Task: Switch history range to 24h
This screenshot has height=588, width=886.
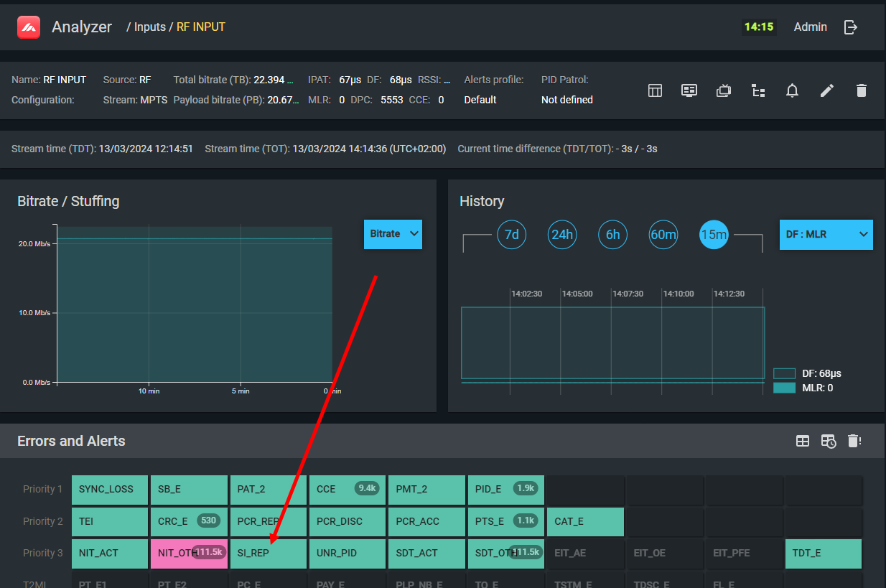Action: pos(561,235)
